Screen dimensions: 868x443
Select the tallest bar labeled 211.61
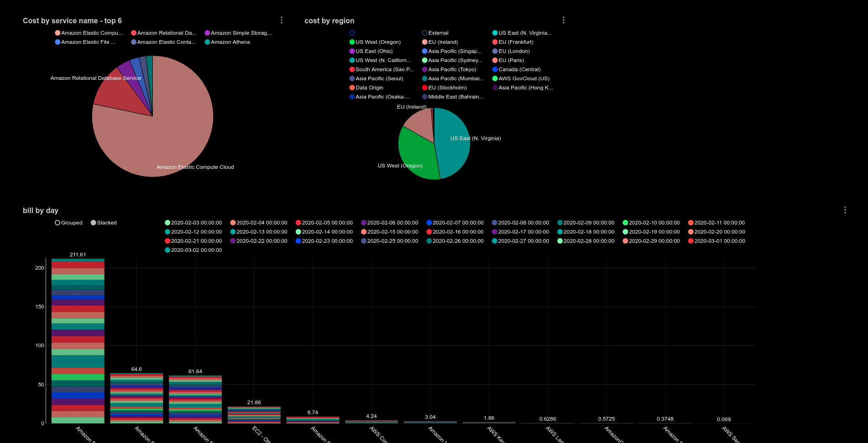78,341
